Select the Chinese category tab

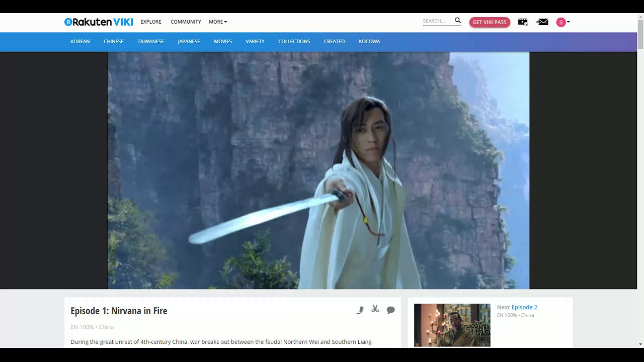(114, 42)
